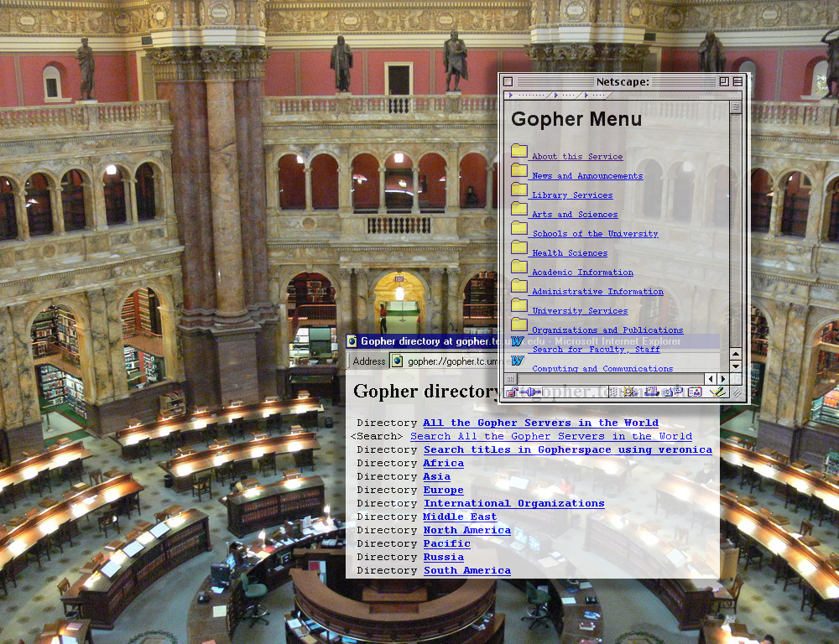Click the folder icon beside Schools of the University

point(519,228)
